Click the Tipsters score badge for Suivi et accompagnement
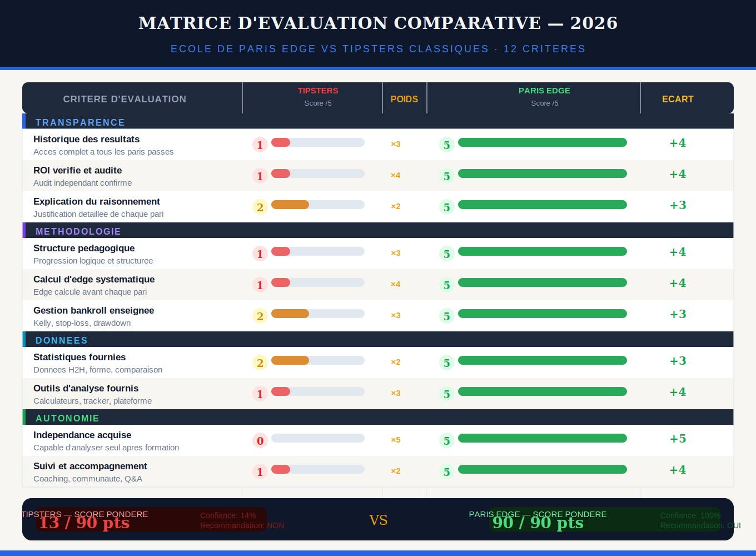The width and height of the screenshot is (756, 556). click(x=260, y=471)
